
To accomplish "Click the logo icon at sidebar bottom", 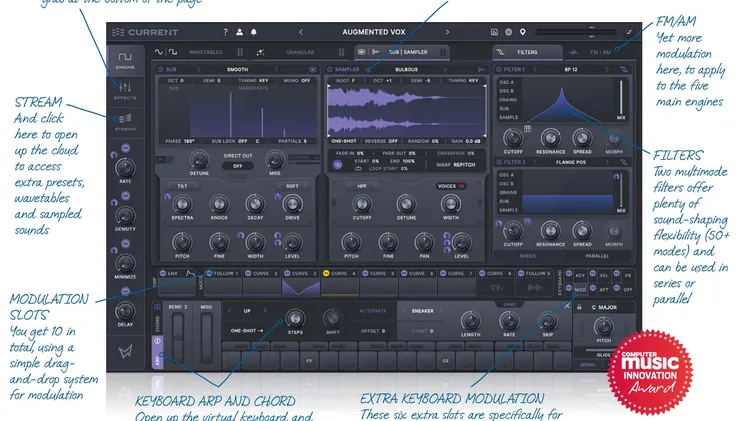I will tap(125, 352).
